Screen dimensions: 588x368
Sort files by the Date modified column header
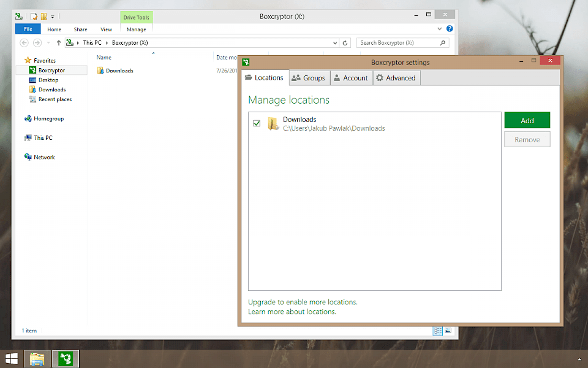pyautogui.click(x=226, y=58)
